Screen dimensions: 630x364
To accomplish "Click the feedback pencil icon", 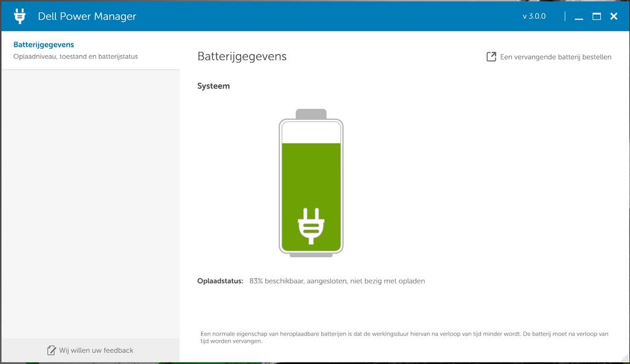I will point(52,350).
